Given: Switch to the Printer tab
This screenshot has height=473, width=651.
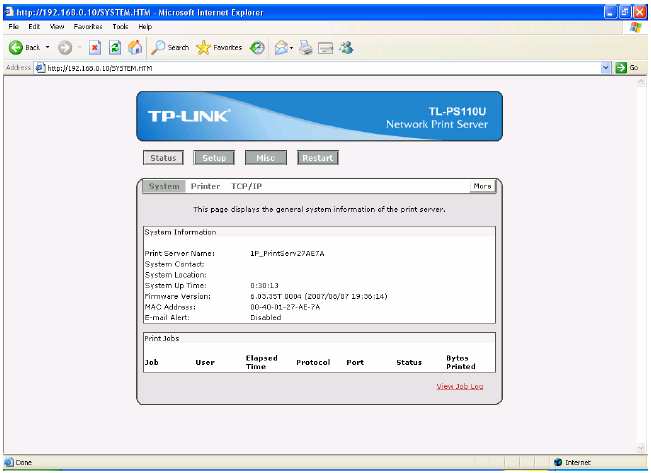Looking at the screenshot, I should tap(205, 186).
